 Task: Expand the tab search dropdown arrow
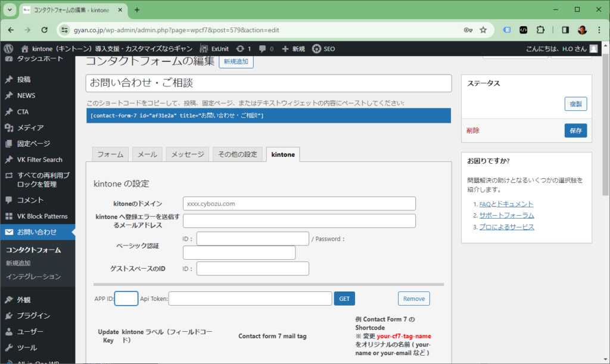10,10
